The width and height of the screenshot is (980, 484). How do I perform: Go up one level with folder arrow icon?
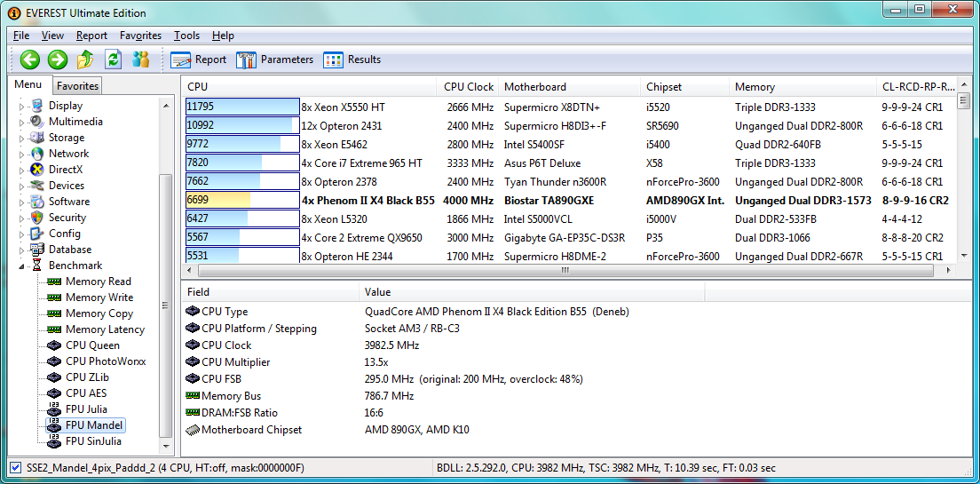click(85, 60)
